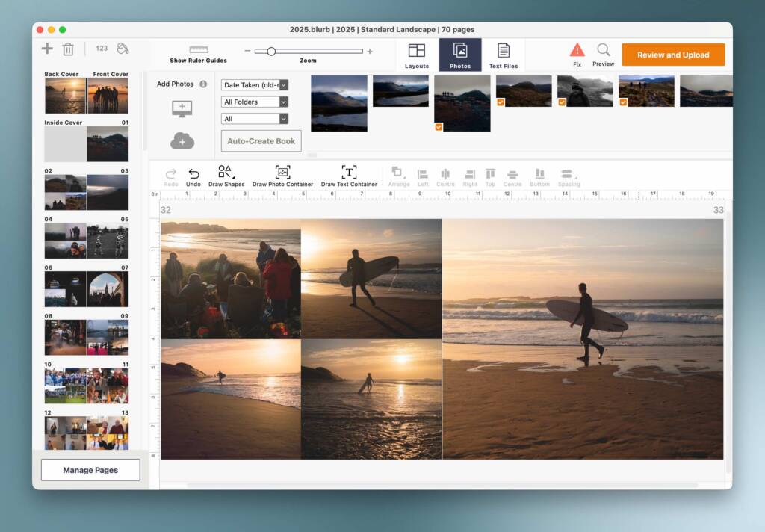
Task: Click the zoom out minus icon
Action: [247, 51]
